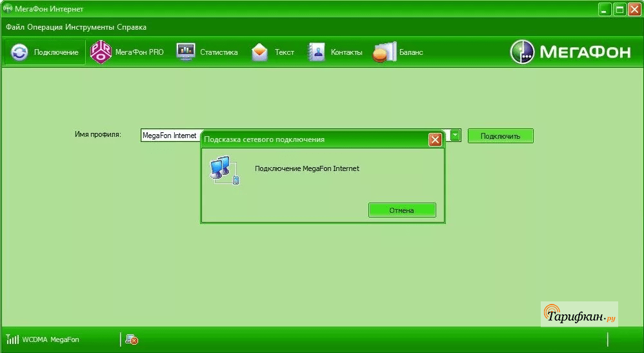The image size is (644, 353).
Task: Close the Подсказка сетевого подключения dialog
Action: click(x=435, y=140)
